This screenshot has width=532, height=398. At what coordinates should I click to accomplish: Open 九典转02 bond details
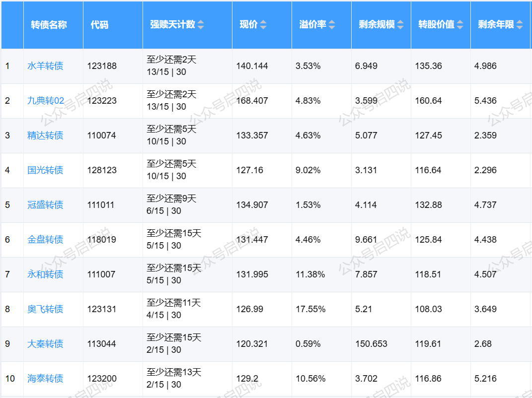46,101
